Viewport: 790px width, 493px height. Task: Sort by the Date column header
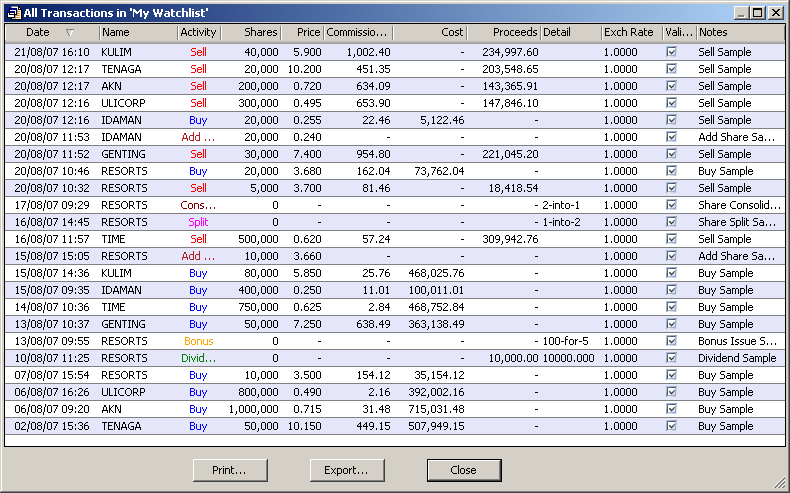point(52,33)
